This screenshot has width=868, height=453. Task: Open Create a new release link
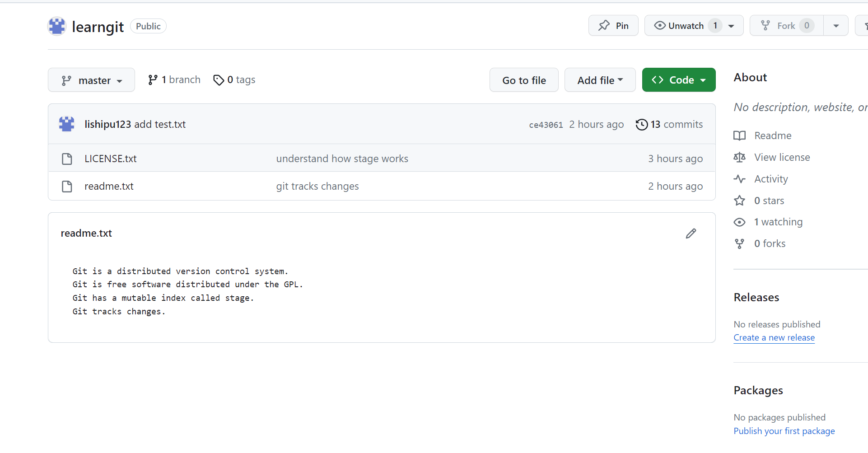click(x=774, y=338)
